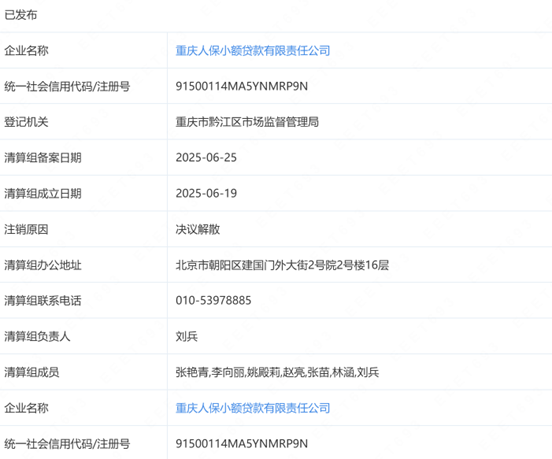Select the bottom row's credit code 91500114MA5YNMRP9N
The image size is (552, 459).
(242, 444)
